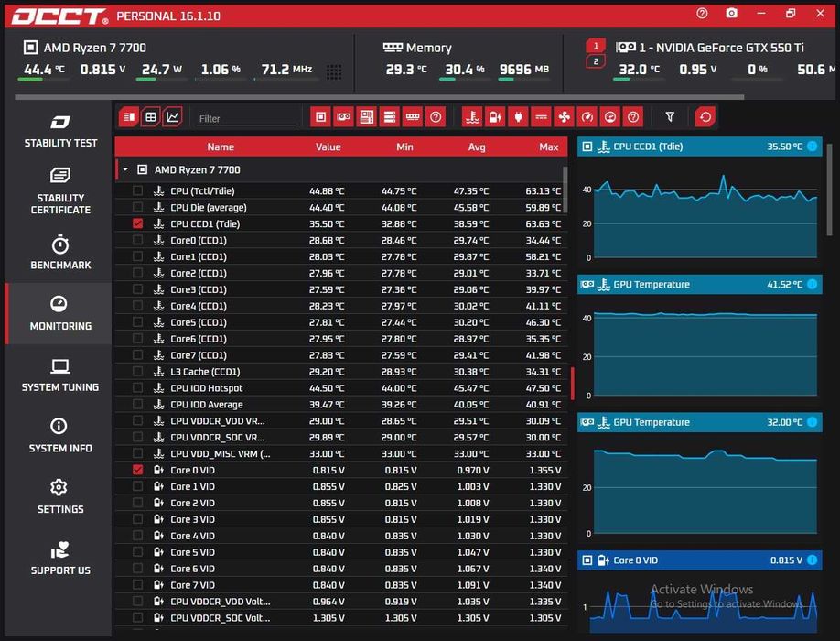
Task: Click into the Filter text field
Action: 246,118
